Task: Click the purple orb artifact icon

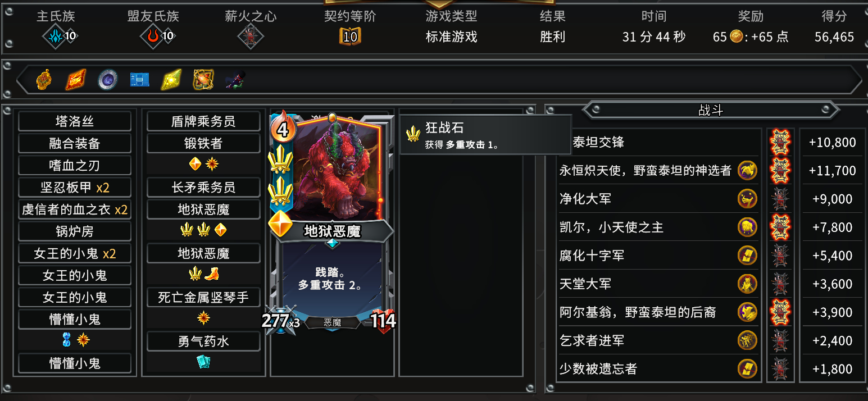Action: [107, 80]
